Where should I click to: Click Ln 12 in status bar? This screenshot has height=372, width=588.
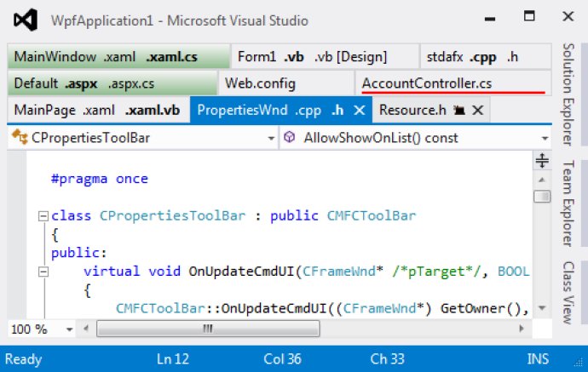tap(172, 359)
